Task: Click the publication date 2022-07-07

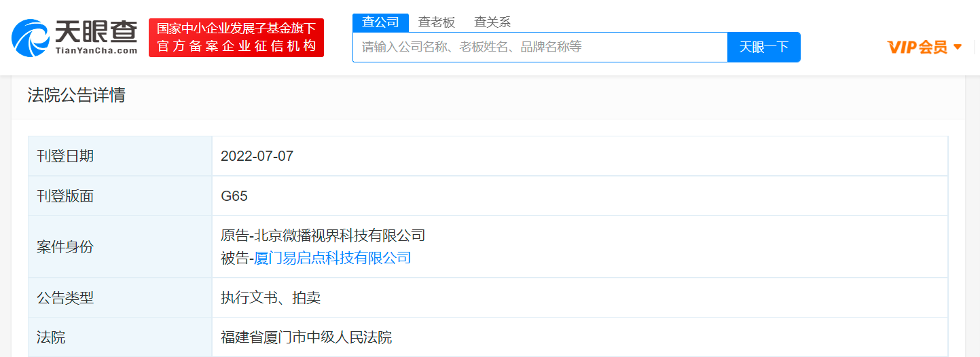Action: pyautogui.click(x=257, y=156)
